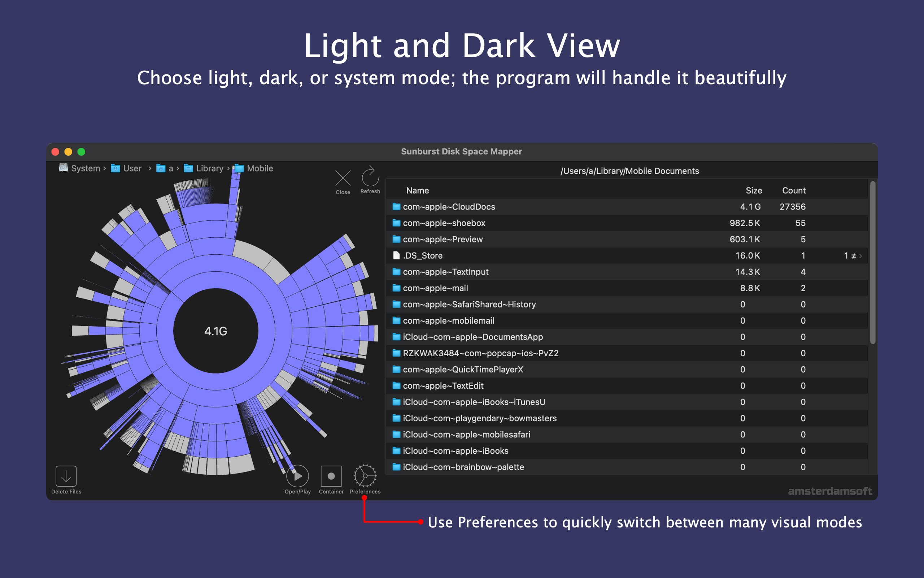The image size is (924, 578).
Task: Click the com~apple~mail folder icon
Action: (396, 288)
